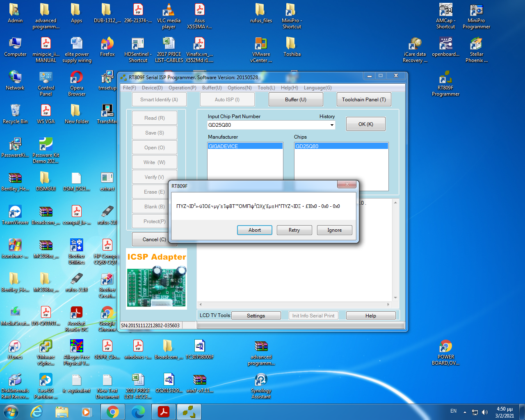Open the iCare data Recovery icon
The image size is (525, 420).
415,50
